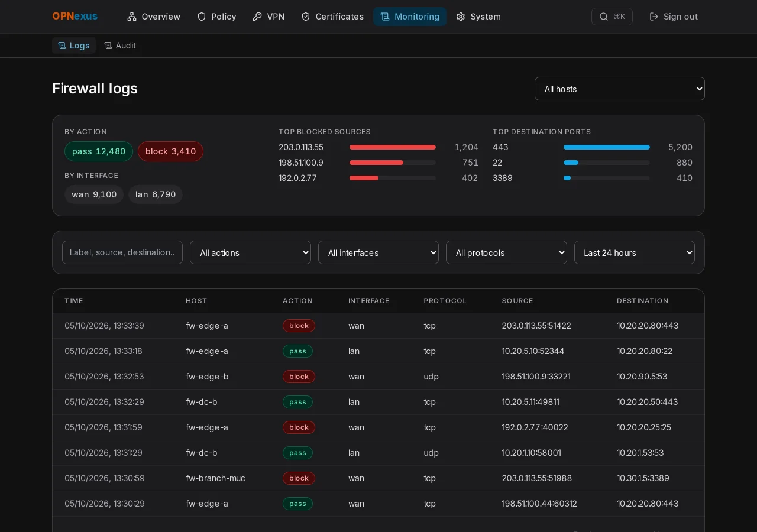Open the Certificates section
The image size is (757, 532).
coord(332,17)
